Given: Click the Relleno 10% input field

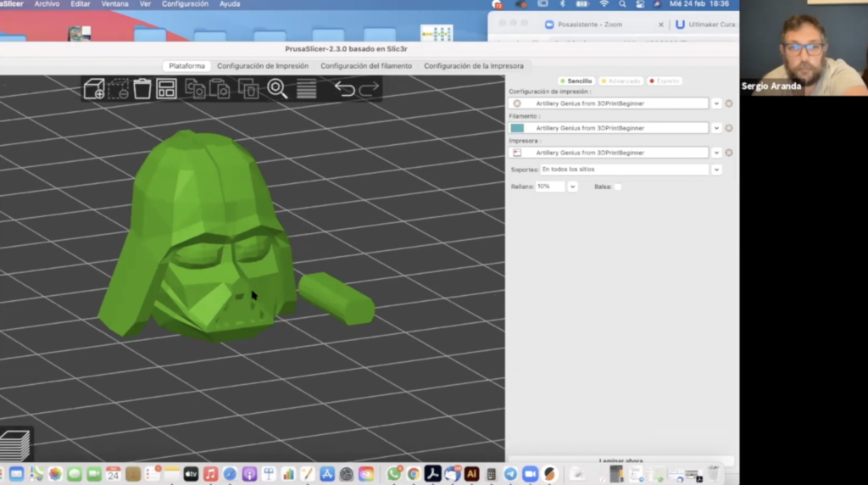Looking at the screenshot, I should 549,187.
